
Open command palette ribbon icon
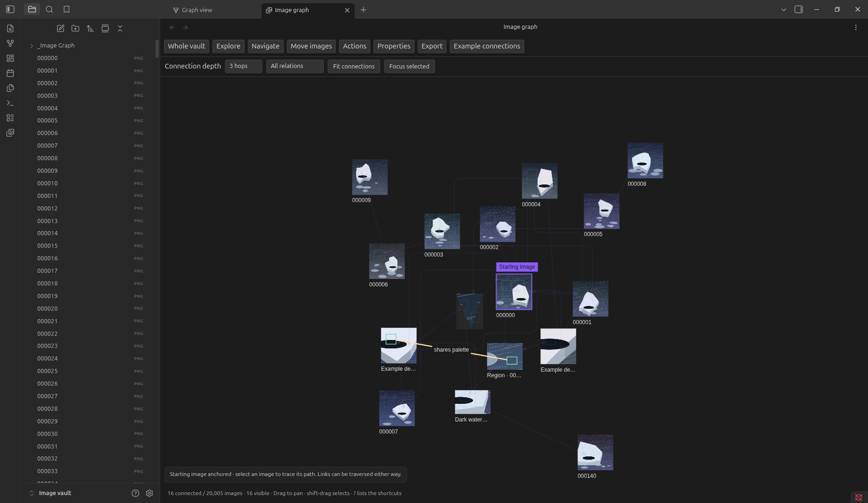pos(10,103)
